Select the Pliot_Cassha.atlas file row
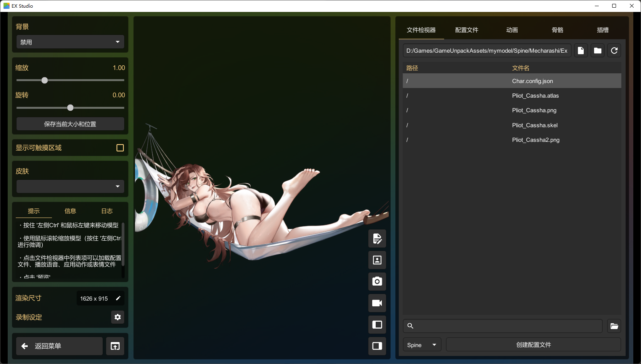This screenshot has height=364, width=641. click(512, 96)
